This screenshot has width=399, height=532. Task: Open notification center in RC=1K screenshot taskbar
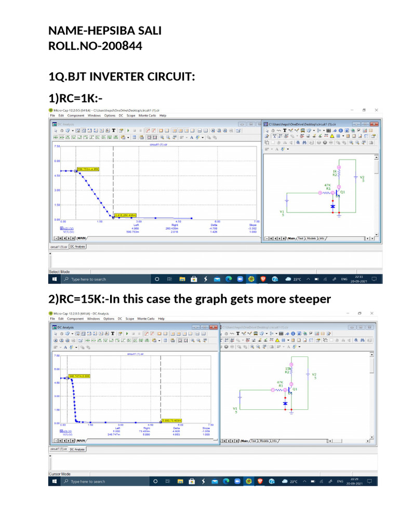pyautogui.click(x=374, y=279)
